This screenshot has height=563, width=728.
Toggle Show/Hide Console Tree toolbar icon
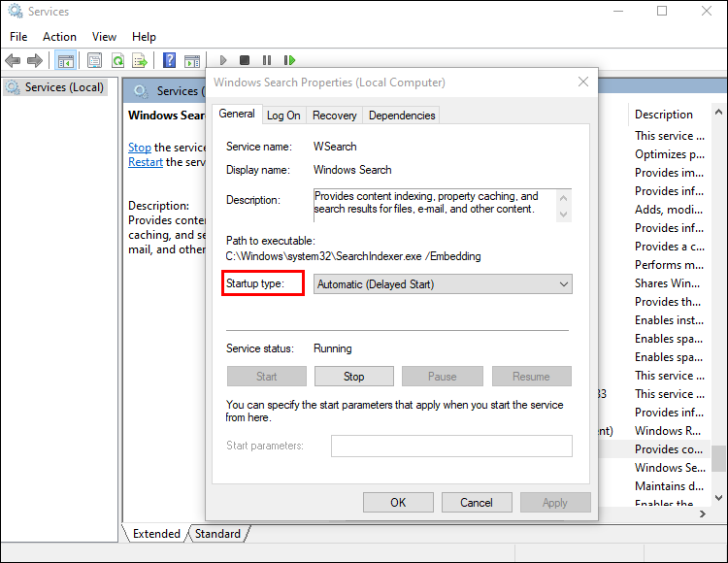(65, 60)
